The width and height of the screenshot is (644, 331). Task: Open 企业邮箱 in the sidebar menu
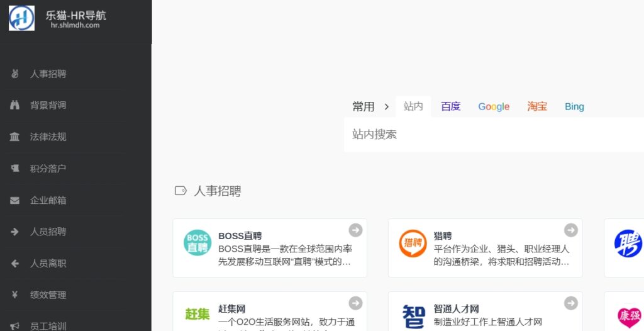(x=48, y=200)
